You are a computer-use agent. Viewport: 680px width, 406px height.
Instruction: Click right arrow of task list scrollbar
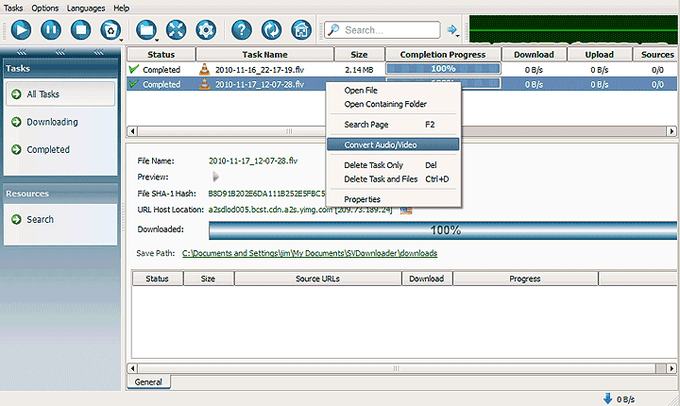point(672,131)
